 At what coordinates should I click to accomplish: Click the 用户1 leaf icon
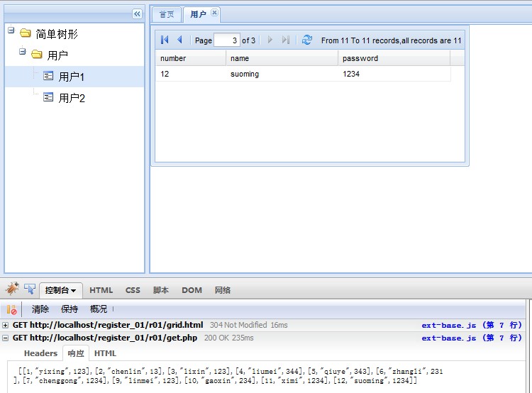(48, 76)
